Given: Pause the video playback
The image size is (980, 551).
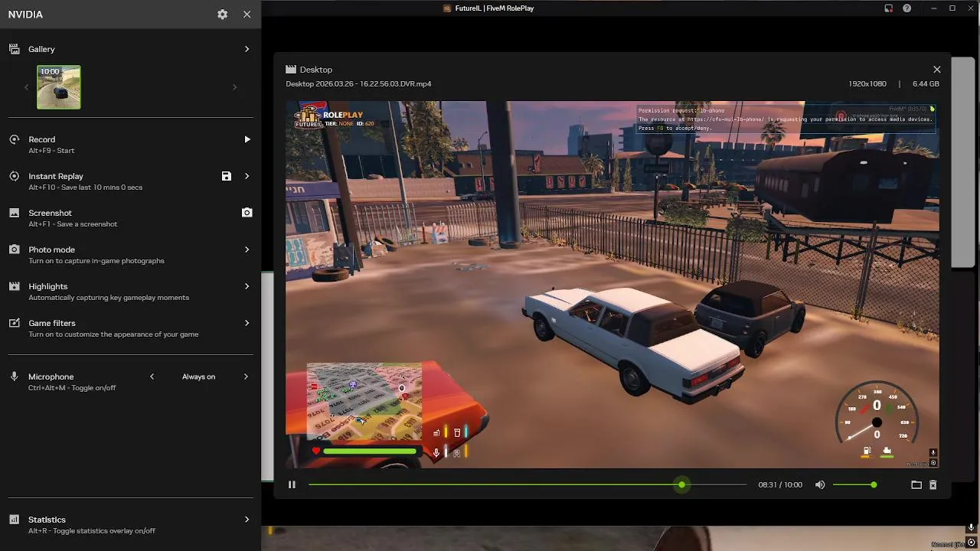Looking at the screenshot, I should (x=292, y=484).
